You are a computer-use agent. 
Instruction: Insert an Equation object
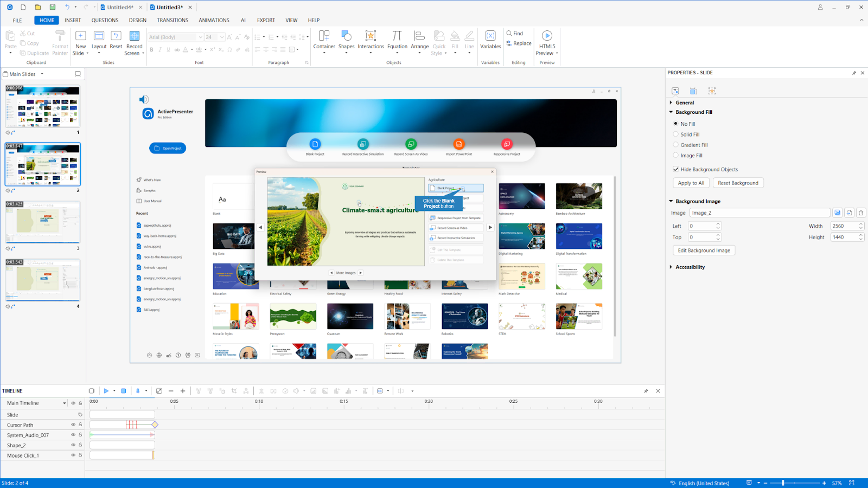pos(397,37)
